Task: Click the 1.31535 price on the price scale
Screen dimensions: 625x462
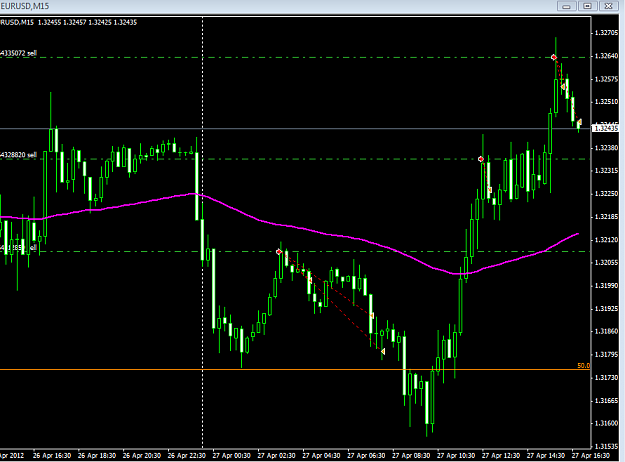Action: (606, 446)
